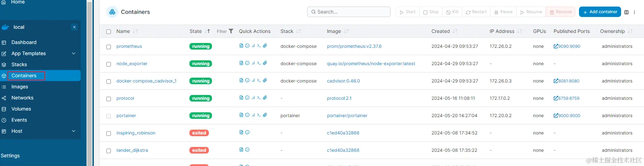Click the State filter funnel icon
Viewport: 644px width, 166px height.
(231, 31)
